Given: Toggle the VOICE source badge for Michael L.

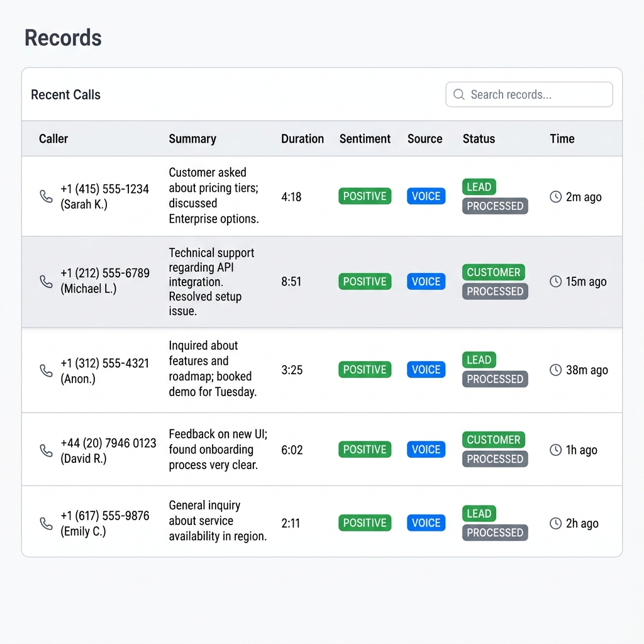Looking at the screenshot, I should click(426, 282).
